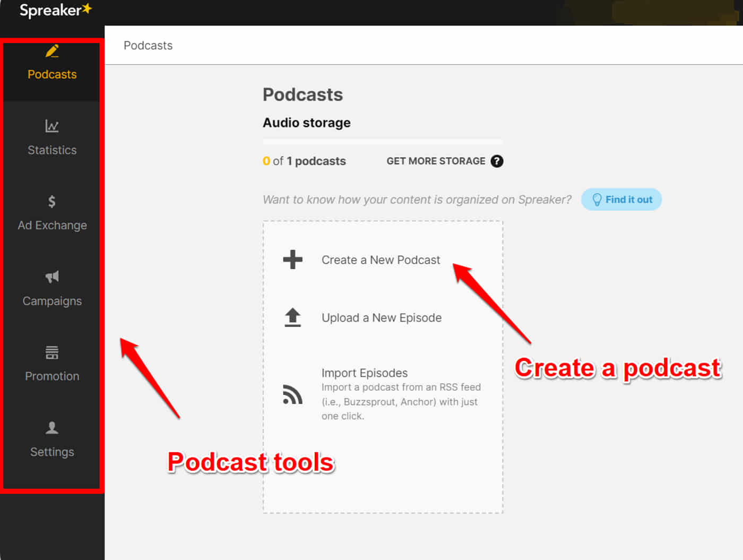Click the Find it out button
The image size is (743, 560).
tap(621, 199)
